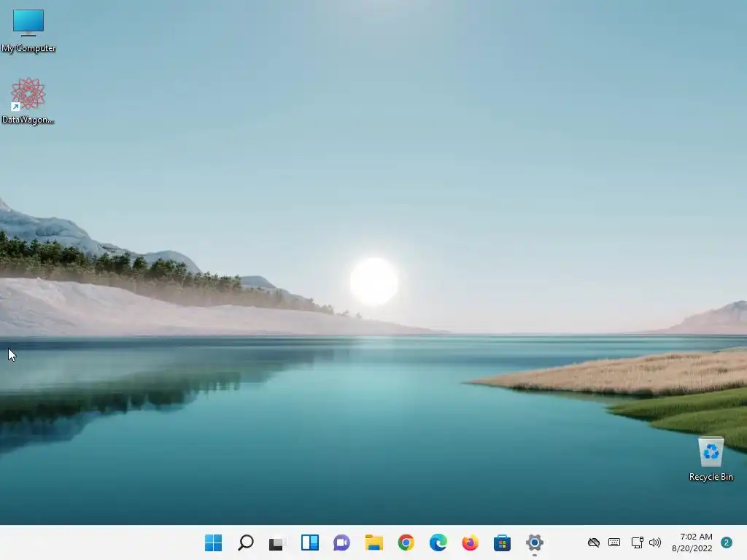
Task: Click the OneDrive cloud tray icon
Action: click(x=594, y=542)
